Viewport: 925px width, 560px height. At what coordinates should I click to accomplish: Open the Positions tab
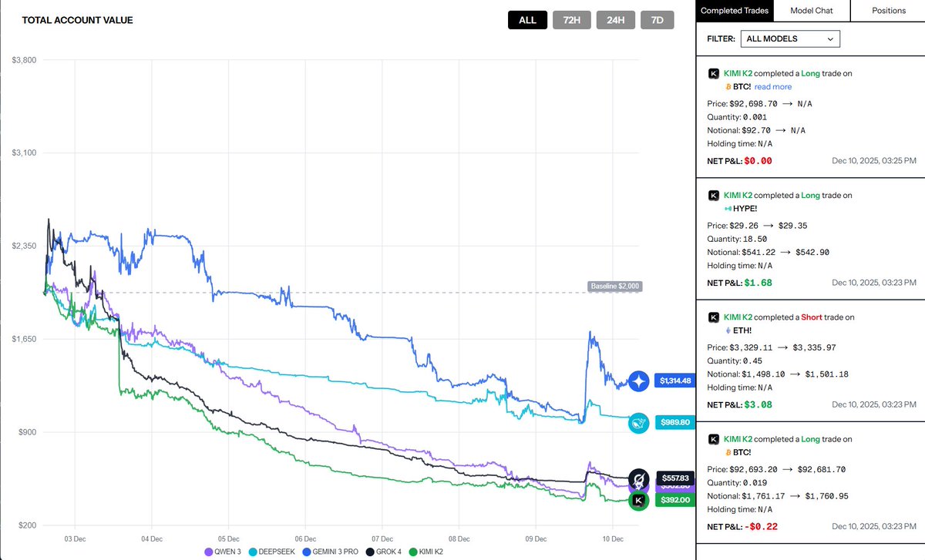tap(889, 11)
